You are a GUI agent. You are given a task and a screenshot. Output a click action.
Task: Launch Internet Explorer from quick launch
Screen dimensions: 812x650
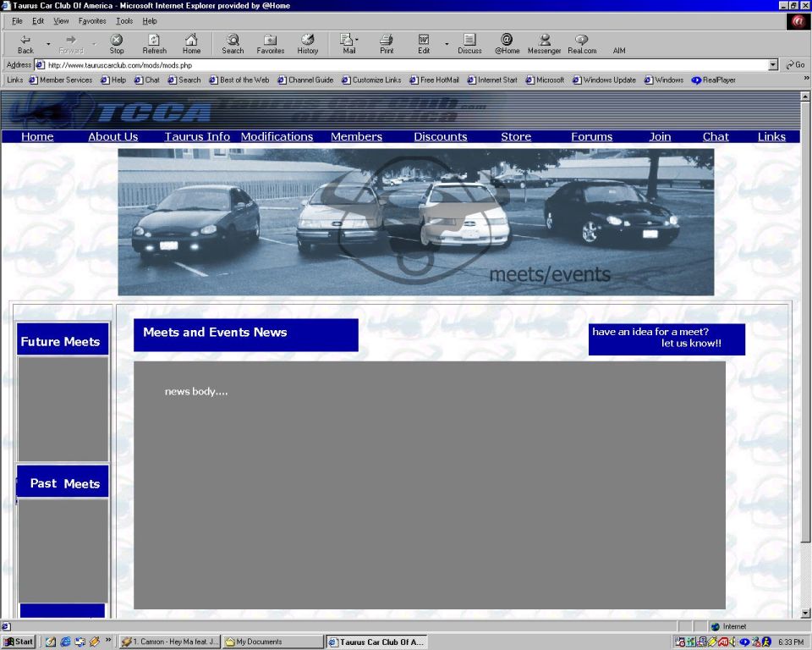[x=65, y=642]
